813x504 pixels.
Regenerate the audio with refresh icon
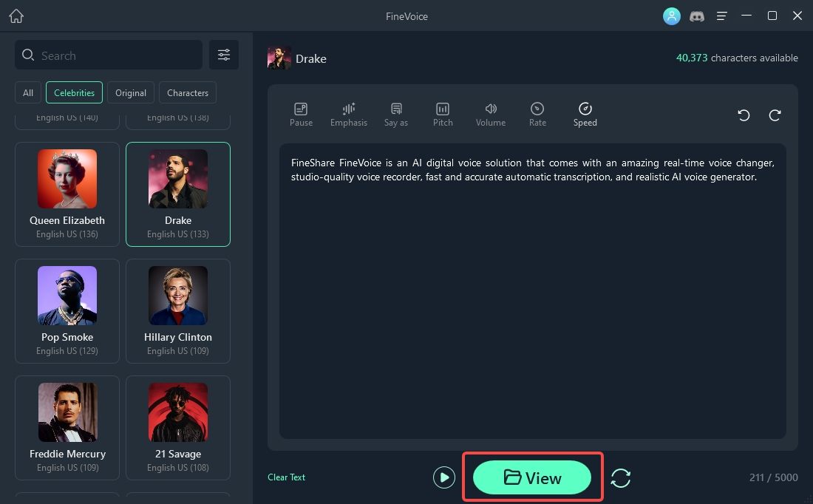click(621, 477)
